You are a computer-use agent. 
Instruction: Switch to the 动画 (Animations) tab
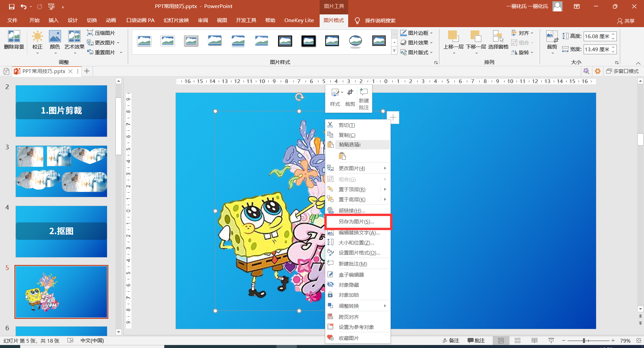(111, 20)
